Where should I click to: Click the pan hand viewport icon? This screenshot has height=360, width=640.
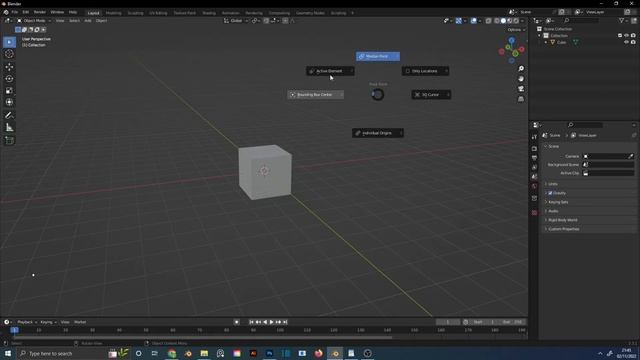(x=521, y=79)
